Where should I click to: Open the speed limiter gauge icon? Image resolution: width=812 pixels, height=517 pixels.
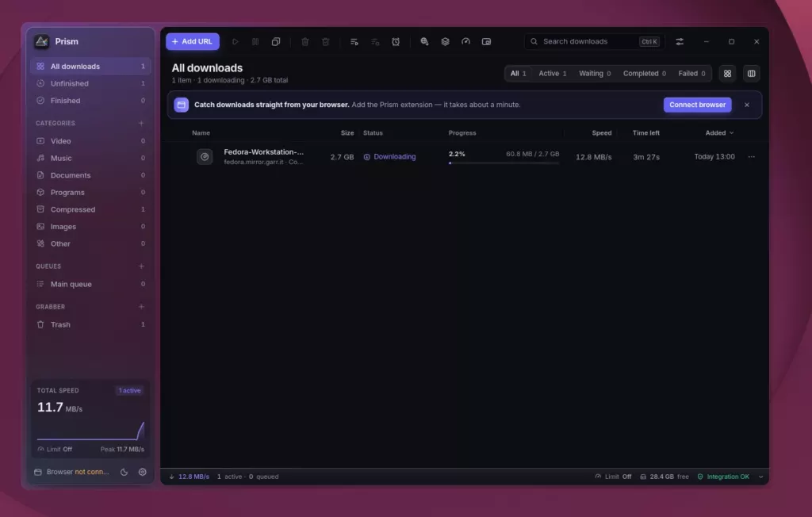pyautogui.click(x=465, y=41)
